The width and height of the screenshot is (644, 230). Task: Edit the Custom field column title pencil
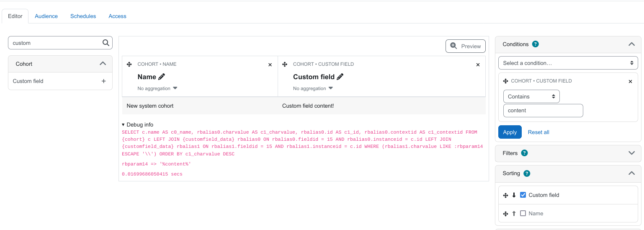tap(340, 77)
